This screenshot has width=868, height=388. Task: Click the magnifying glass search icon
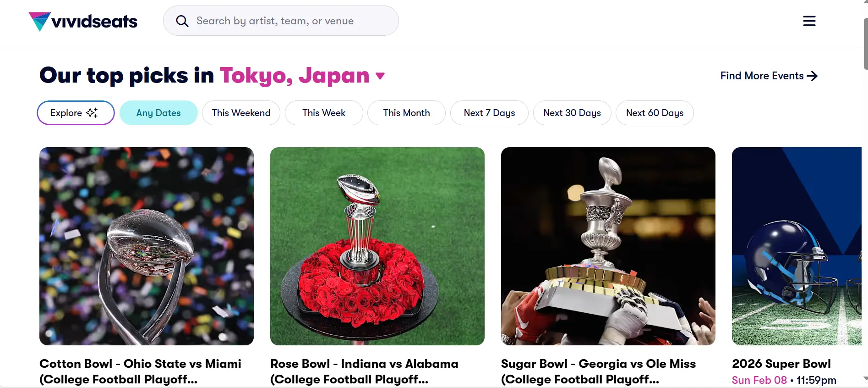[182, 21]
